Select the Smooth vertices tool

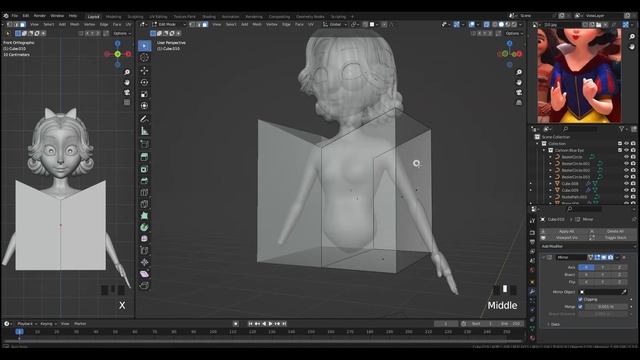[x=144, y=239]
